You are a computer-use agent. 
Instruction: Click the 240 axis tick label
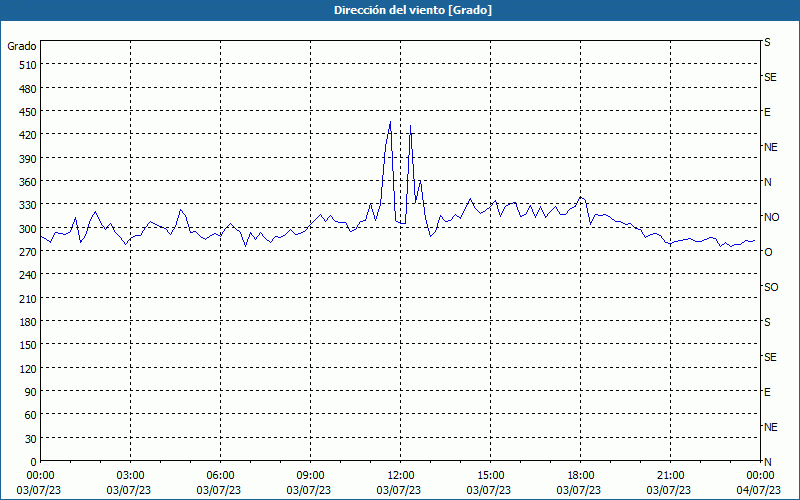pos(28,276)
